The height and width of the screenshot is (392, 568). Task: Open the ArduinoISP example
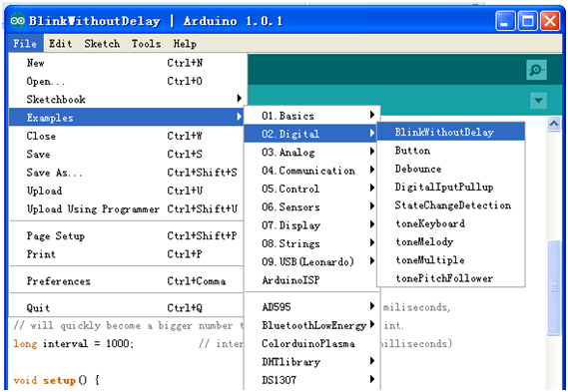(311, 280)
